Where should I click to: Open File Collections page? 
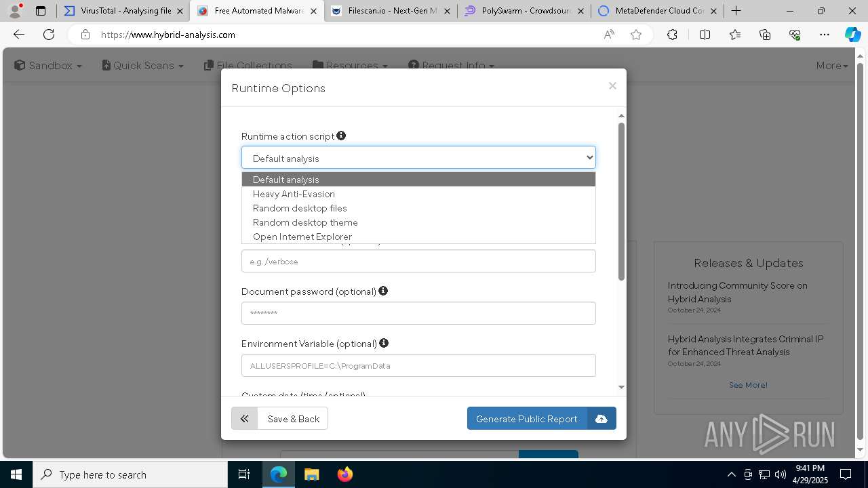click(x=248, y=65)
